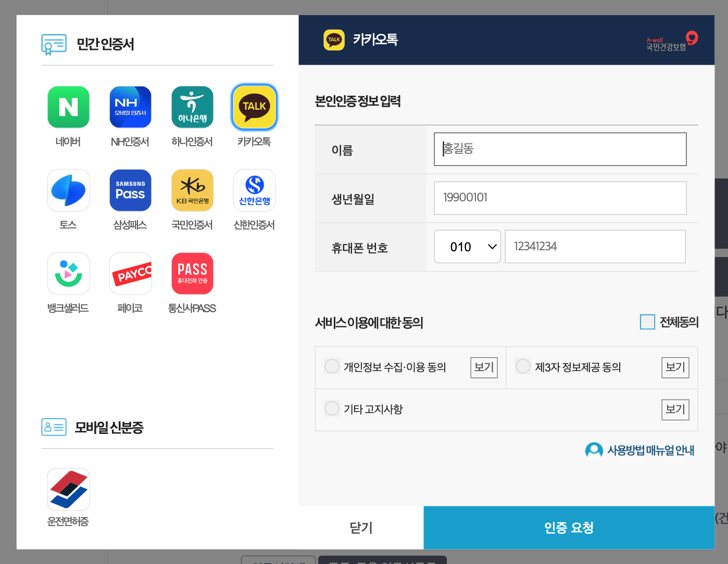Click the 하나인증서 label text

192,142
